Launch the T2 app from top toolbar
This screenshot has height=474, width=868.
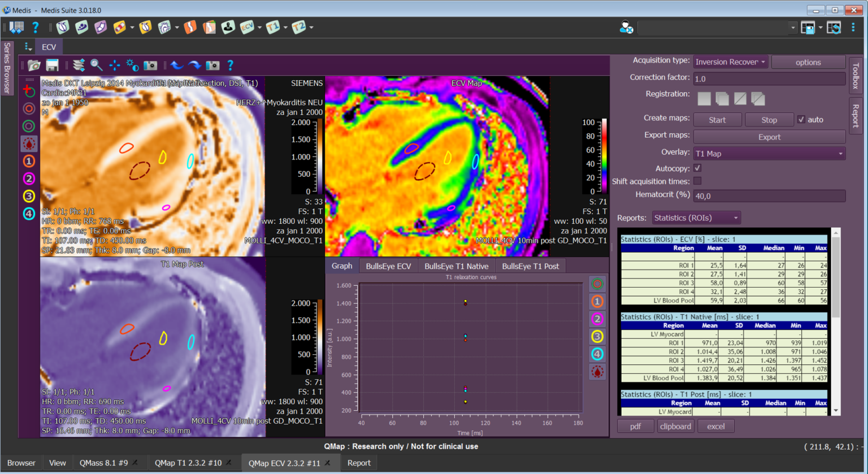pos(299,27)
